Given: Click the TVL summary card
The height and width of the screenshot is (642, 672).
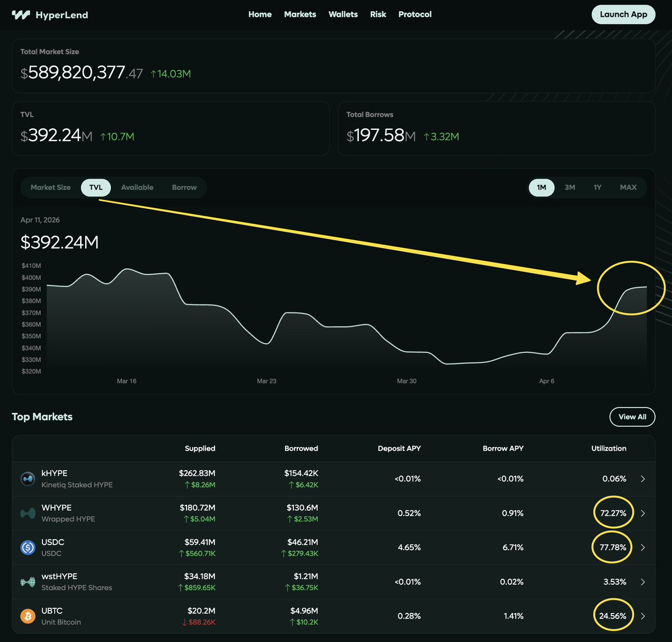Looking at the screenshot, I should pos(171,128).
